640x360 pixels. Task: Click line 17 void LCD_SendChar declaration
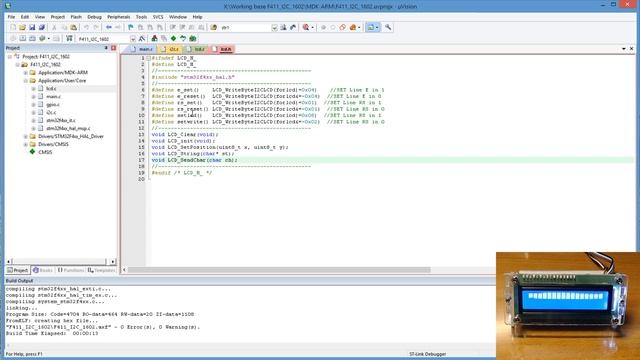[194, 160]
